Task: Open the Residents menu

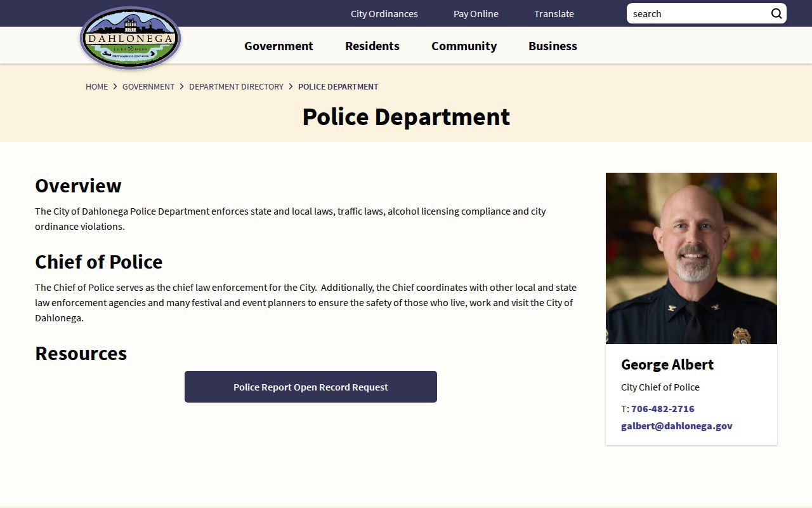Action: pos(372,46)
